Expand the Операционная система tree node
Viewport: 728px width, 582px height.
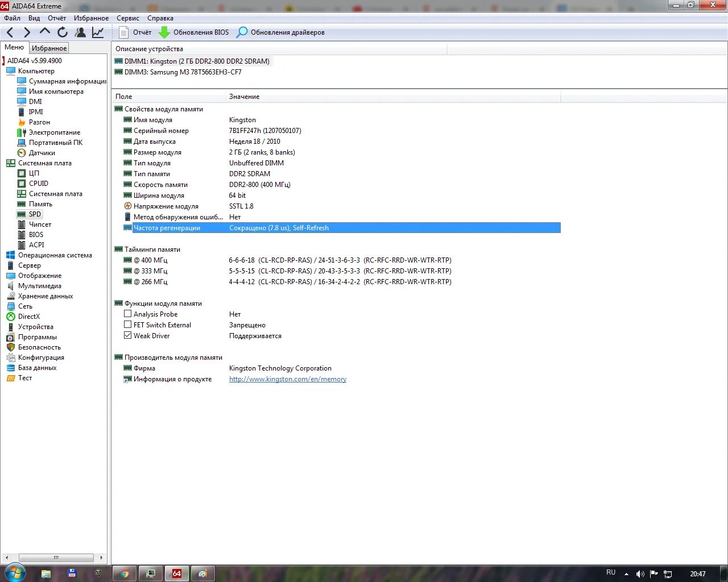click(55, 255)
